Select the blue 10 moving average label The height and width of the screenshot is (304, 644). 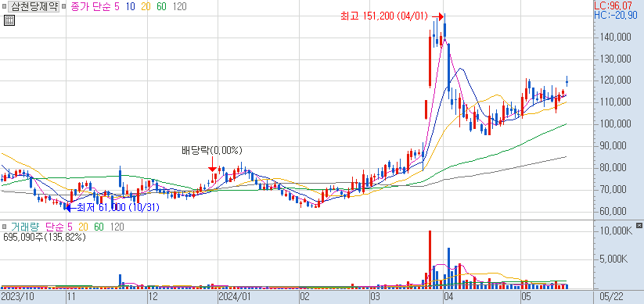click(x=131, y=7)
